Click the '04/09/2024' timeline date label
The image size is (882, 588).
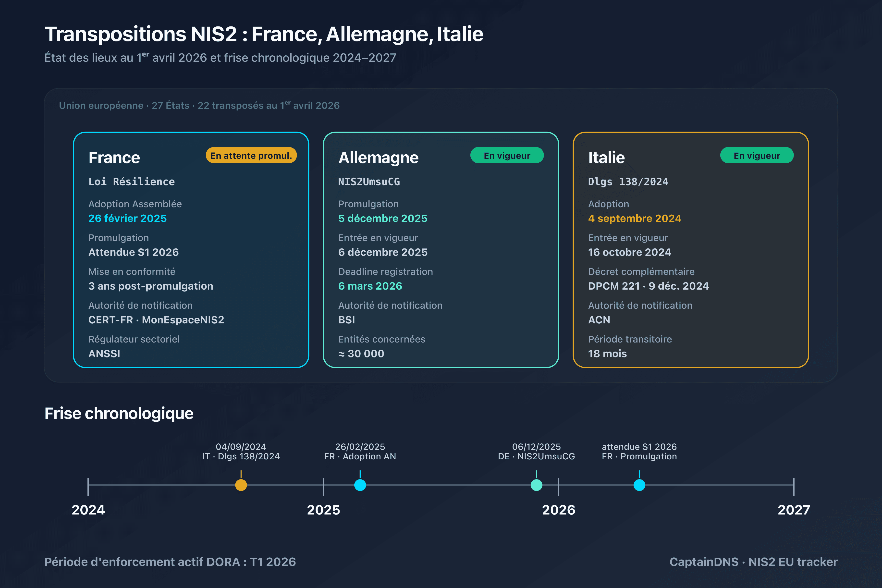coord(241,447)
